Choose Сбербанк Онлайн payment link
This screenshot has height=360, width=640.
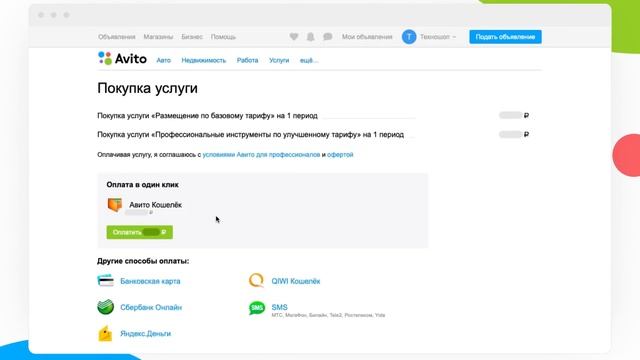[151, 307]
